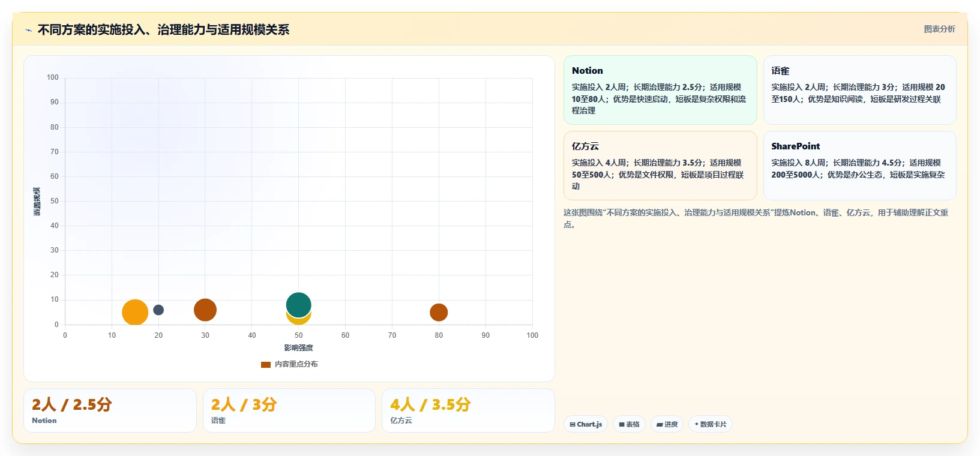Click the 表格 tag chip

pyautogui.click(x=629, y=424)
